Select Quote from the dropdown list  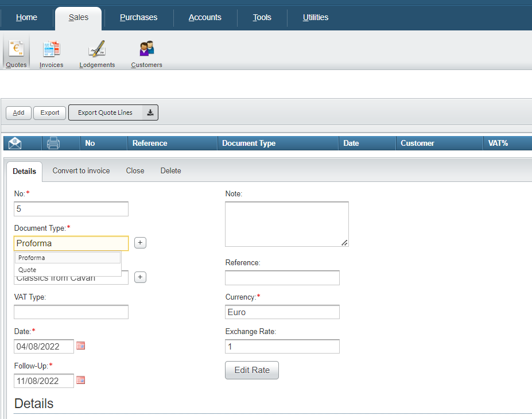point(28,270)
